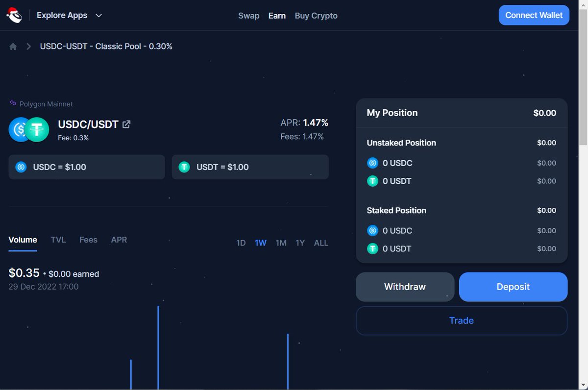Click the USDC icon in price card

(21, 167)
